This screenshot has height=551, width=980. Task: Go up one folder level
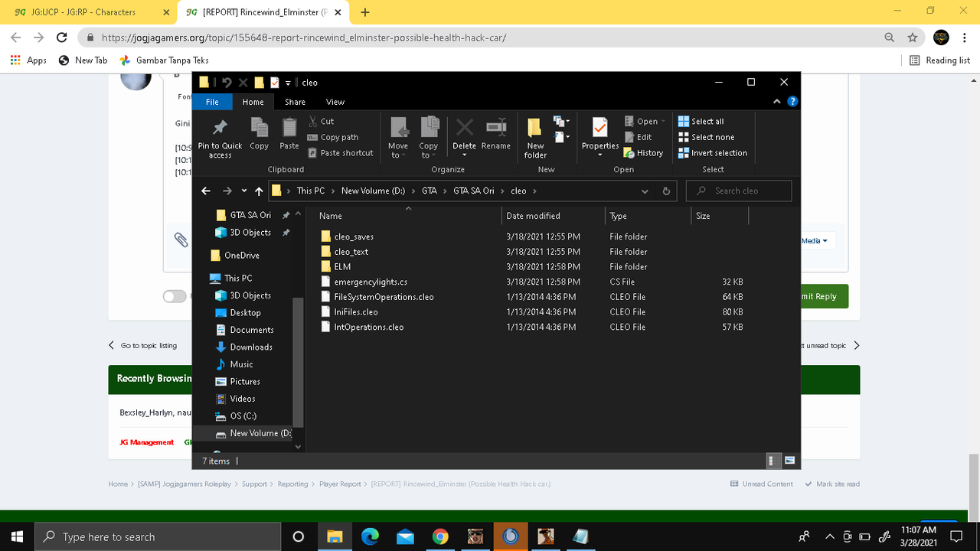(259, 191)
